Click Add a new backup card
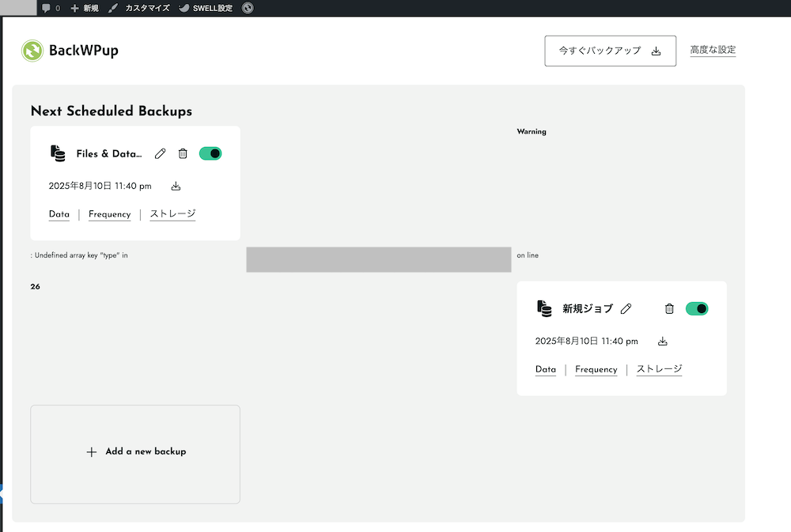 click(135, 455)
